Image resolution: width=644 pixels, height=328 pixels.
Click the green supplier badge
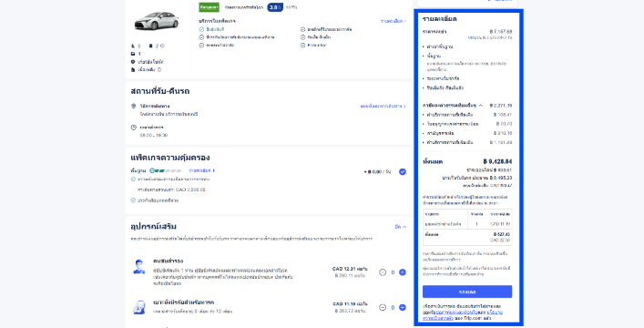(x=210, y=7)
